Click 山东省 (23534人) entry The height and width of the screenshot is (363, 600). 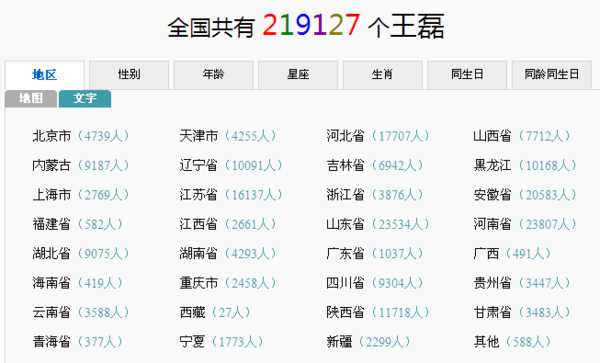[378, 224]
